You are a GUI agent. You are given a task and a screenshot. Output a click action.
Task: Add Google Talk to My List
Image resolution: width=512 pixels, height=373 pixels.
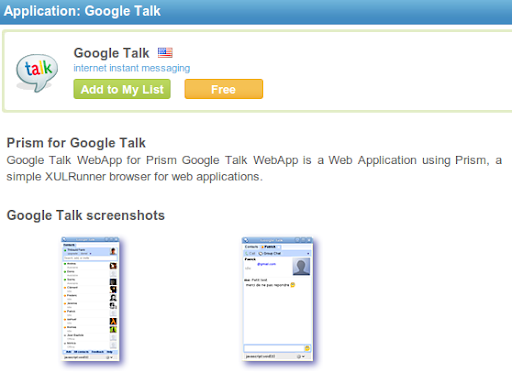point(122,89)
